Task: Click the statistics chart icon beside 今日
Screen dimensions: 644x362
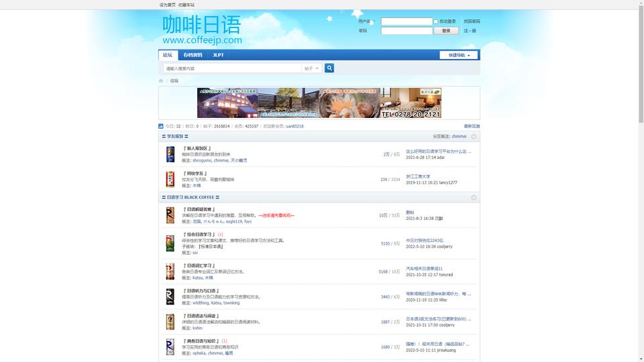Action: point(160,126)
